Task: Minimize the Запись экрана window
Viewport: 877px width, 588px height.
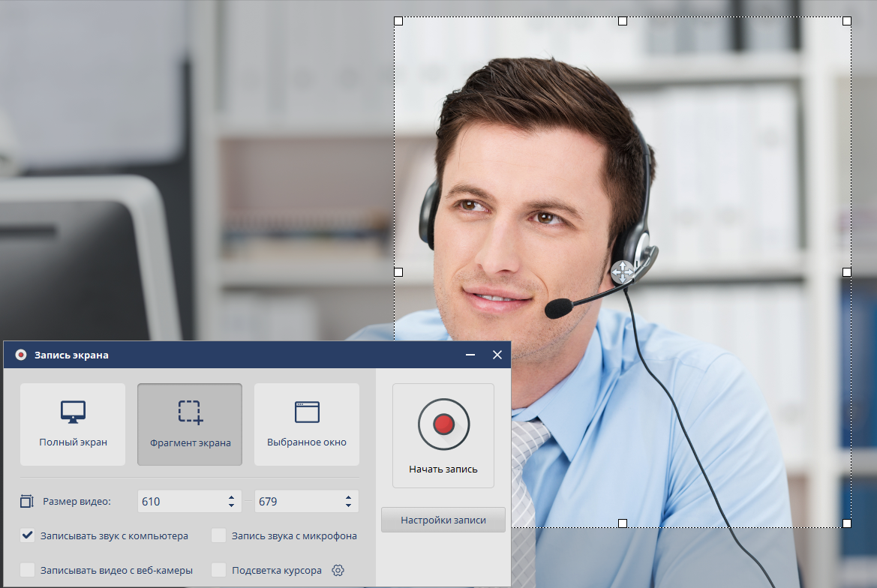Action: [470, 355]
